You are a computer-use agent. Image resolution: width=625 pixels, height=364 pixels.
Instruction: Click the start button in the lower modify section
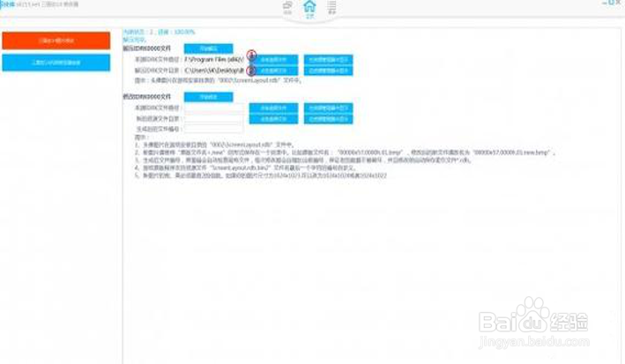click(x=208, y=97)
